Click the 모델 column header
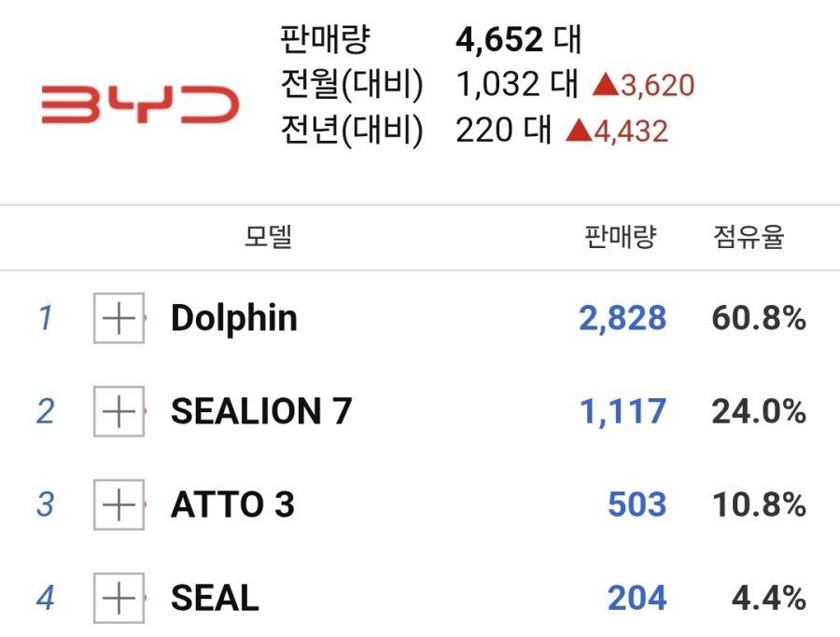 (269, 237)
